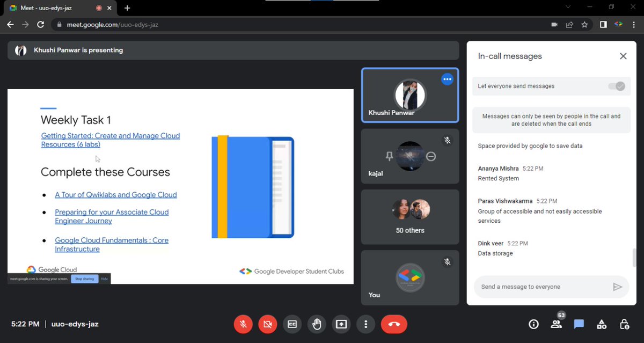644x343 pixels.
Task: Go forward with browser forward arrow
Action: [25, 24]
